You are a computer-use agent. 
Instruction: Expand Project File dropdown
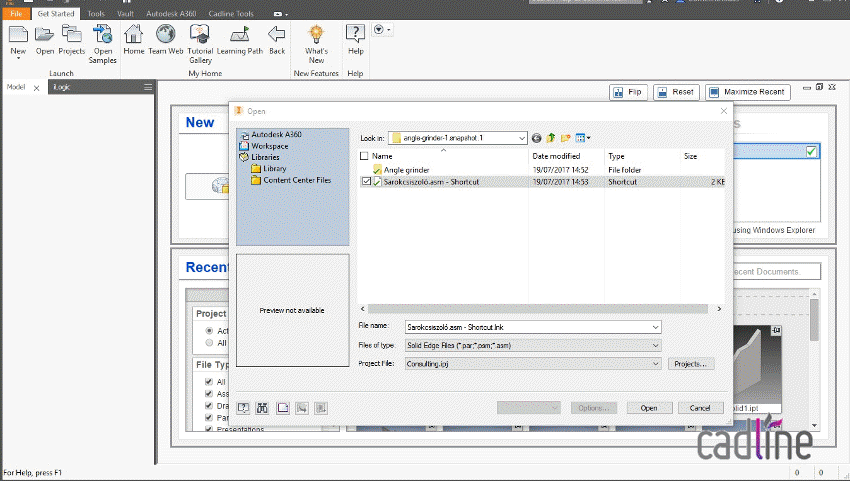(655, 364)
